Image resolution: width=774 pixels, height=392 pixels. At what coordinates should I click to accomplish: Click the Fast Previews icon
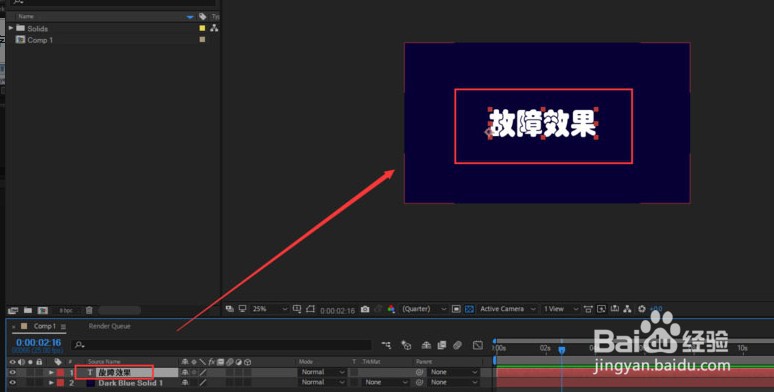[601, 309]
